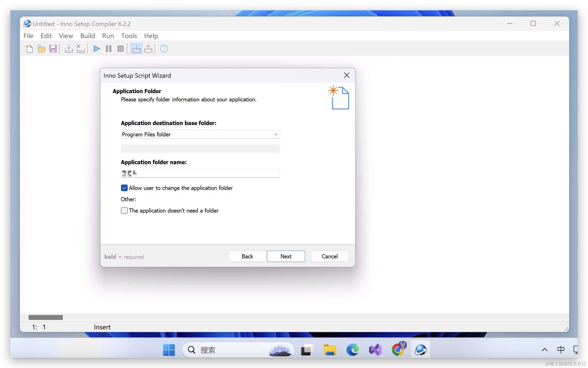Open File Explorer from the taskbar
This screenshot has height=368, width=588.
click(330, 350)
